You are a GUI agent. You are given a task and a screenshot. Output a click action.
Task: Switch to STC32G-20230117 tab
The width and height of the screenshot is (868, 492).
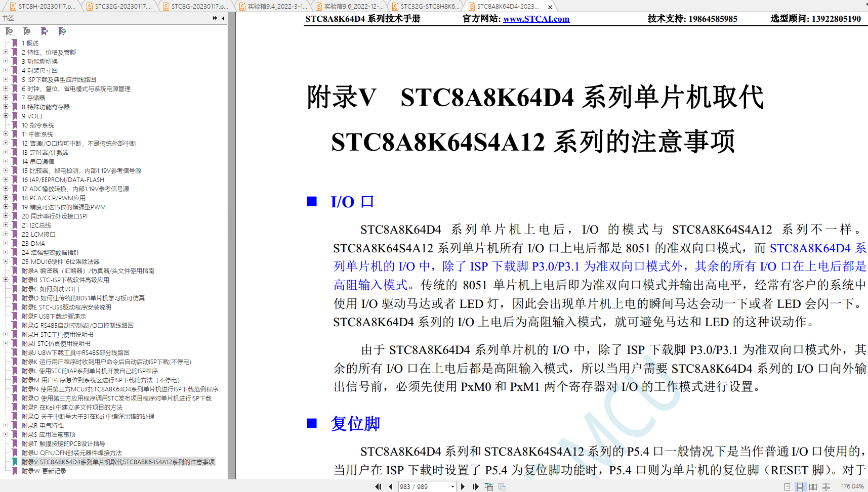tap(119, 7)
